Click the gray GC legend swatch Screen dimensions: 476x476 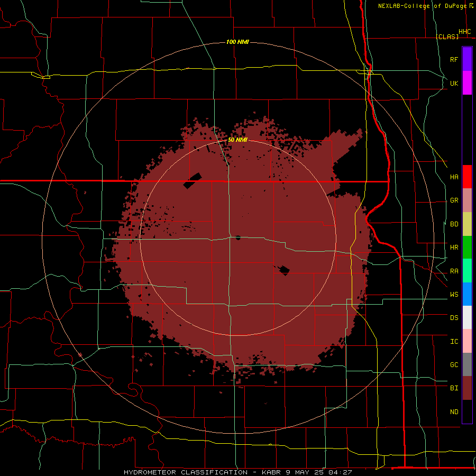[x=467, y=364]
